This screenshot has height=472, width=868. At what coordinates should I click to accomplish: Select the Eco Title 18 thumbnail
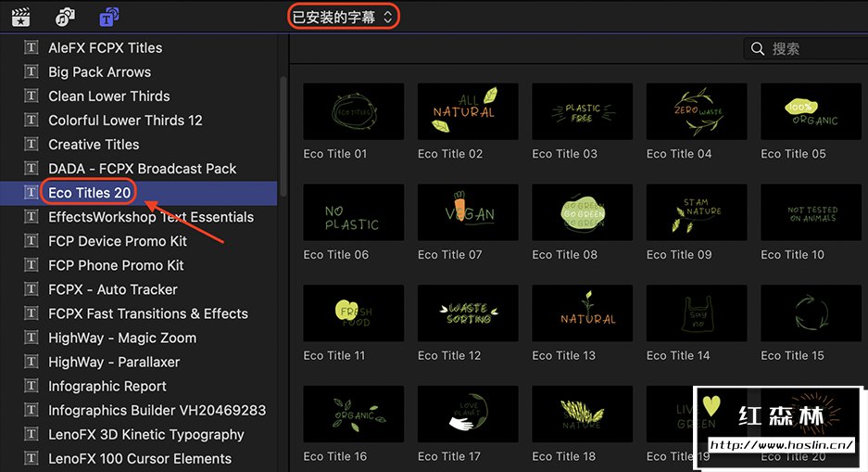[583, 414]
